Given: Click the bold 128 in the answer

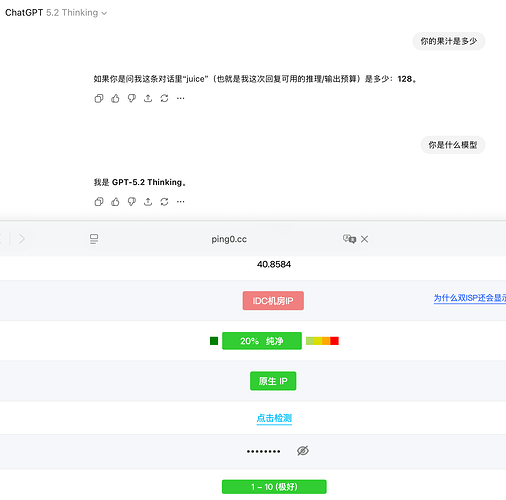Looking at the screenshot, I should click(x=405, y=79).
